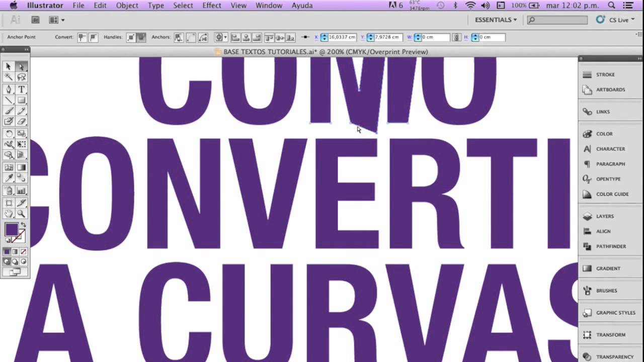Set paint mode to Gradient
The image size is (644, 362).
pyautogui.click(x=15, y=251)
